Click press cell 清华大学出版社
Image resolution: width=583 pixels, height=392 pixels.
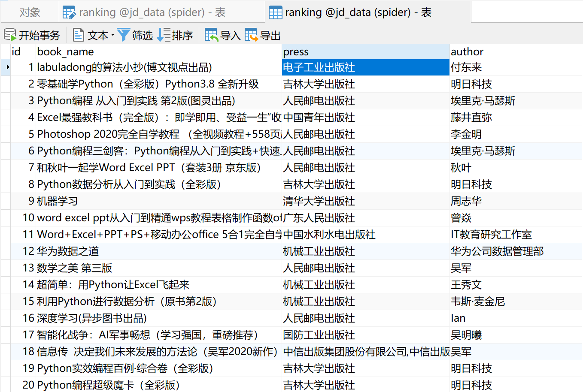coord(366,201)
